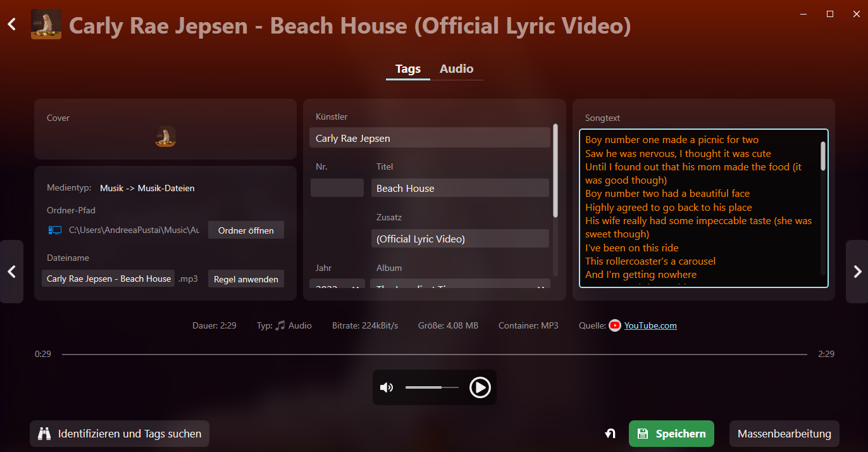Click the lyric line 'I've been on this ride'

point(632,248)
